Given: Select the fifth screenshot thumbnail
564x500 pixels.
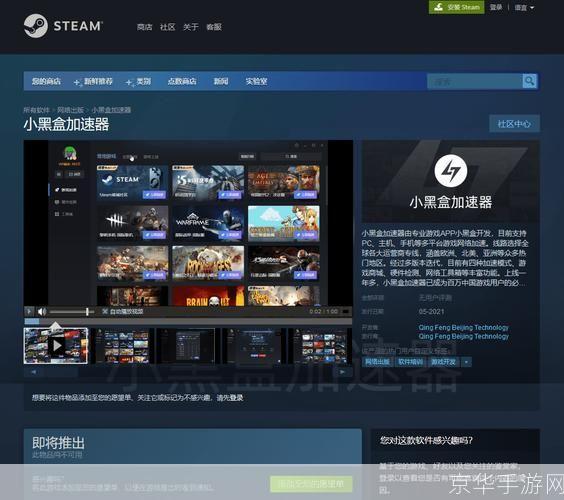Looking at the screenshot, I should 321,346.
